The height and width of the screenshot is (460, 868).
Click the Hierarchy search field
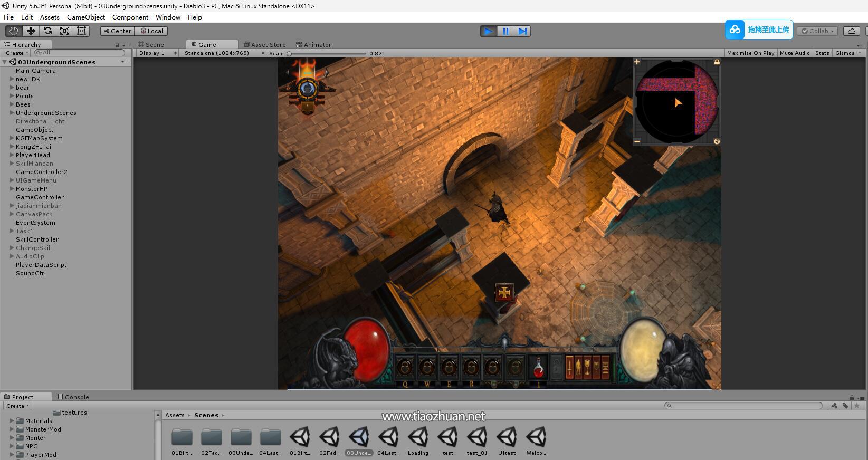[79, 53]
